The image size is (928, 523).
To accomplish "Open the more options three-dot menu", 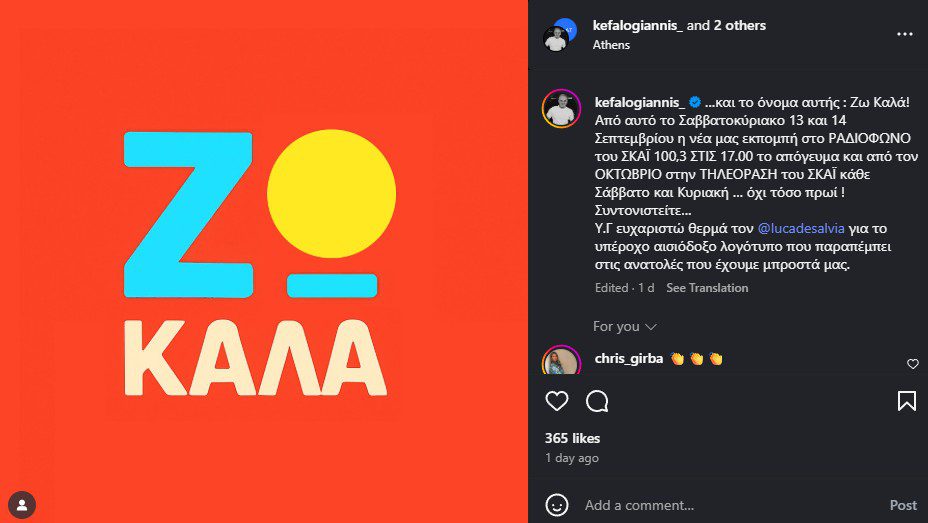I will coord(904,34).
